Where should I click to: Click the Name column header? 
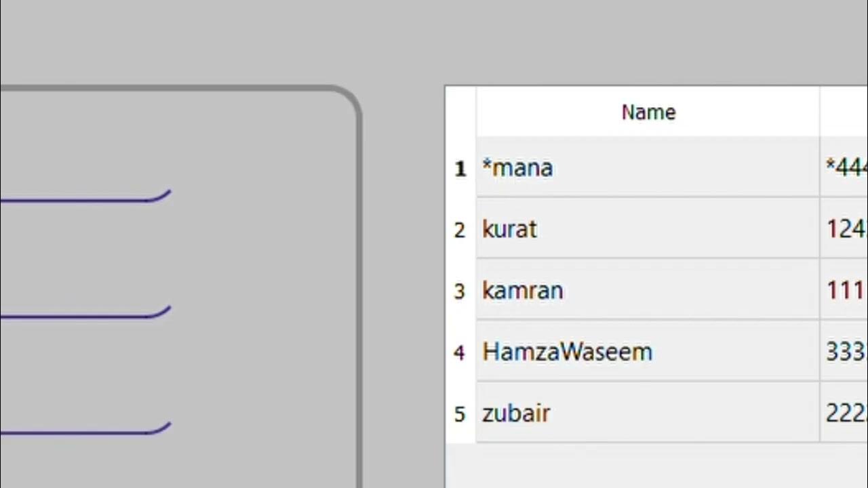[648, 112]
